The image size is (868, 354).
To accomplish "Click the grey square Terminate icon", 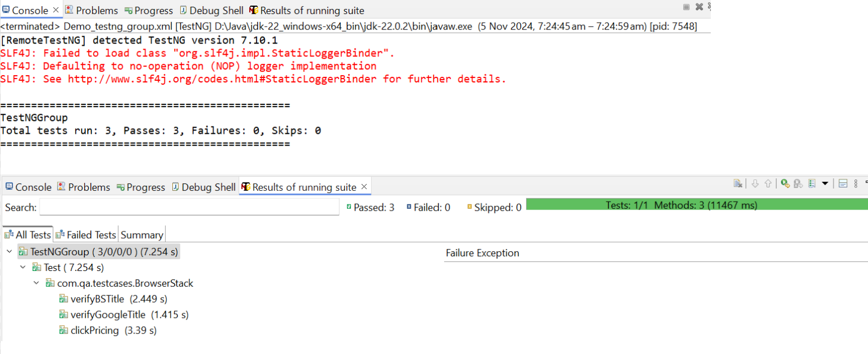I will point(686,7).
